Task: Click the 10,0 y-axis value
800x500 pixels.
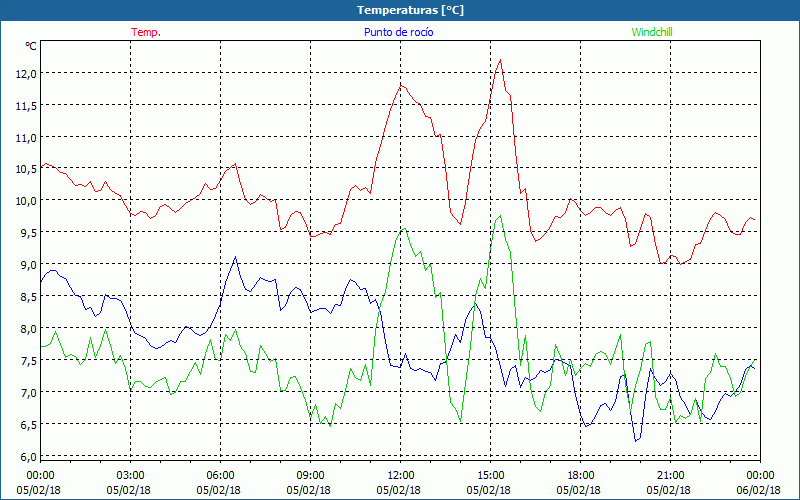Action: 27,201
